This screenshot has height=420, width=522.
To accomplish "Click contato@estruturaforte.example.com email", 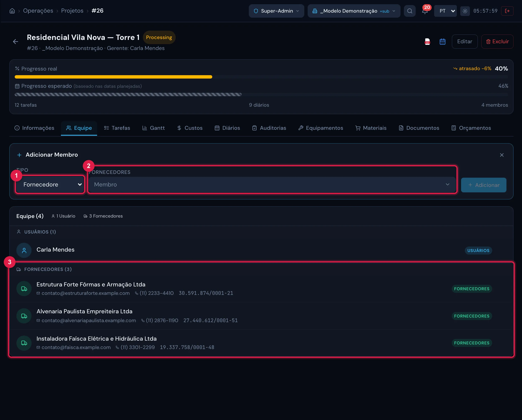I will (86, 293).
